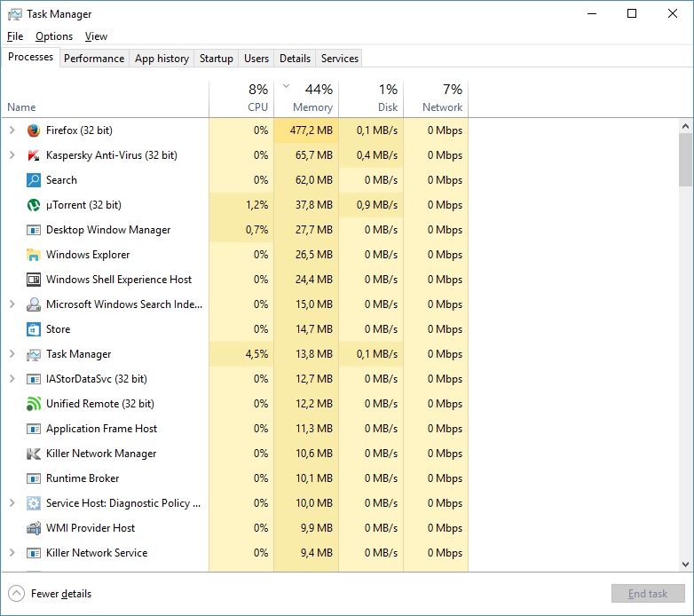Viewport: 694px width, 616px height.
Task: Click the Search magnifier icon
Action: pyautogui.click(x=34, y=180)
